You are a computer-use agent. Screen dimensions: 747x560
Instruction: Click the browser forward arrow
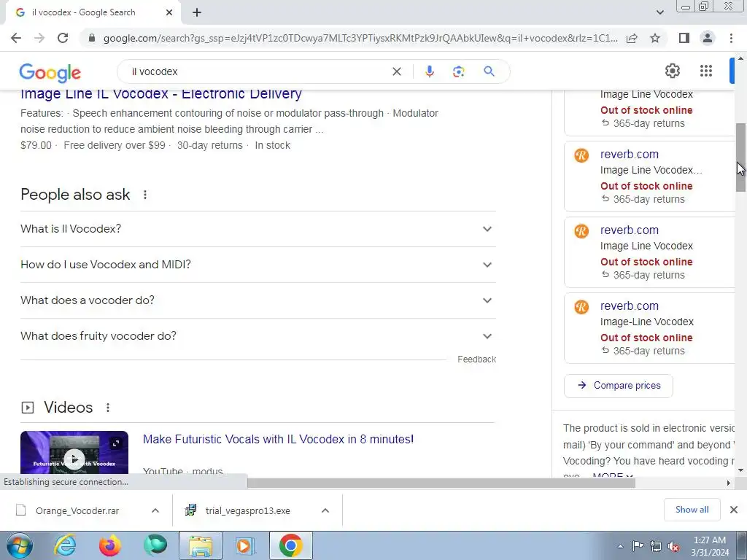pyautogui.click(x=39, y=38)
